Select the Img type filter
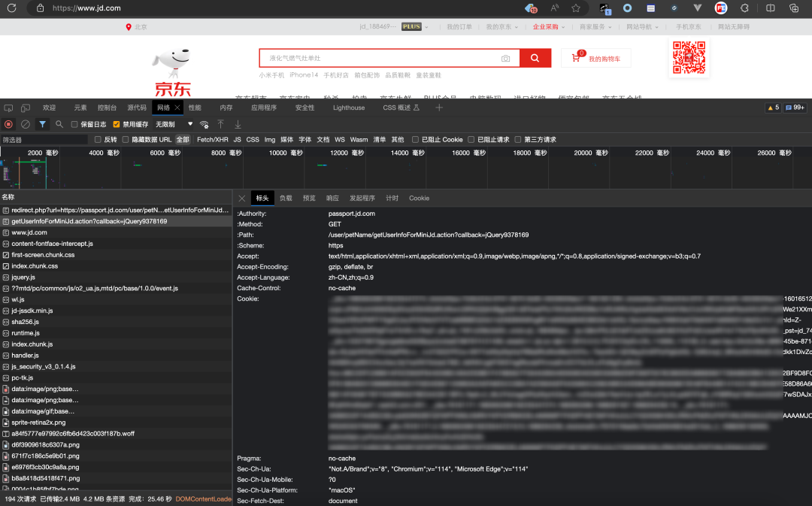812x506 pixels. pos(270,139)
